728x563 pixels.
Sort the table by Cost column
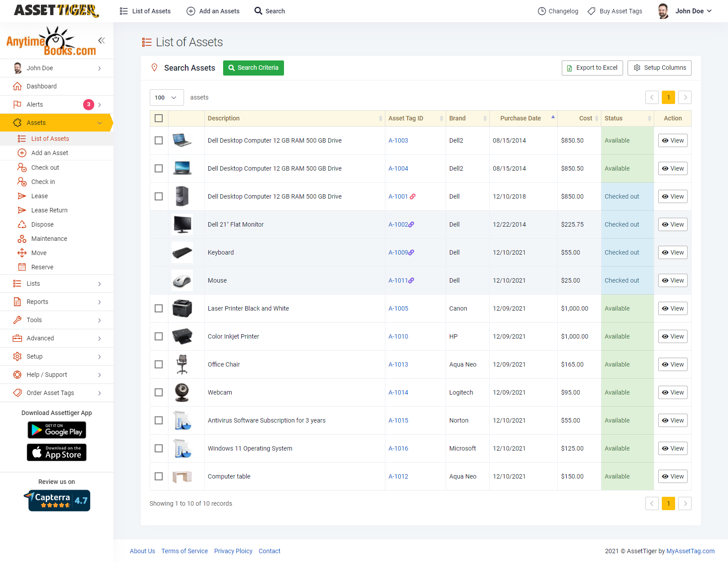point(585,118)
